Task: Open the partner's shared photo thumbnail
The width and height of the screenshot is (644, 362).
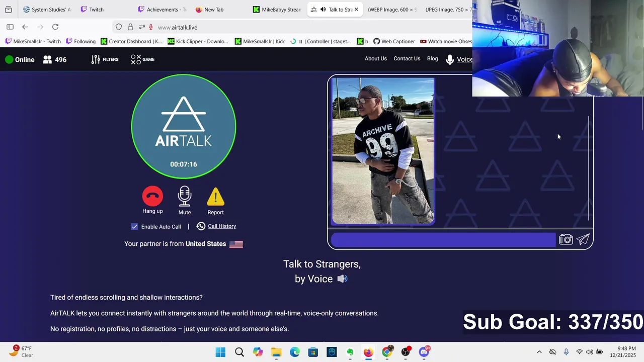Action: pos(383,151)
